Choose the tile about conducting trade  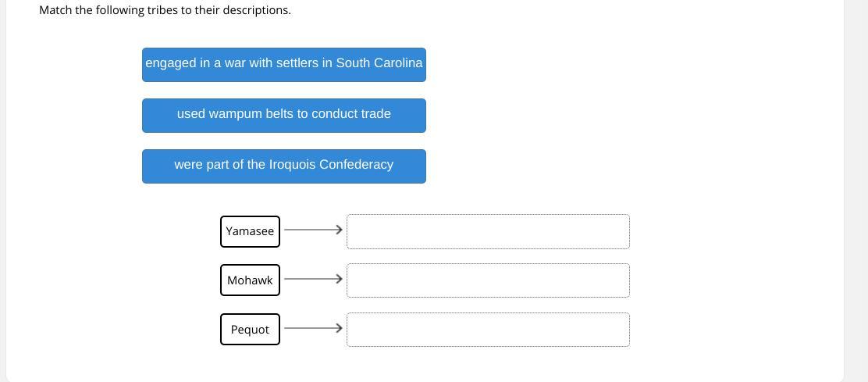pos(284,115)
